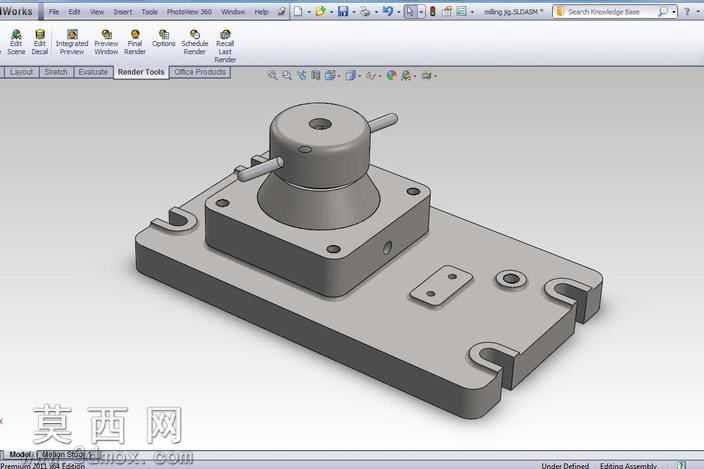Screen dimensions: 704x469
Task: Click the Open file icon
Action: (320, 12)
